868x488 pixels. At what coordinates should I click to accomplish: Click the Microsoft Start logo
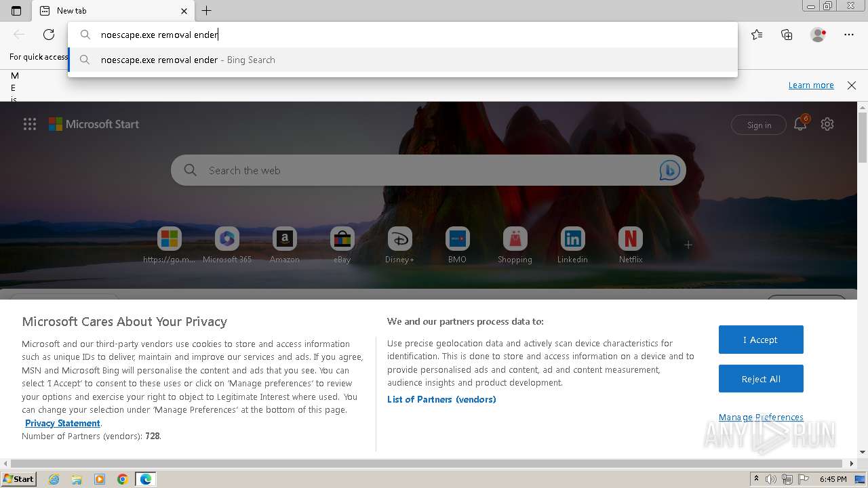[94, 124]
